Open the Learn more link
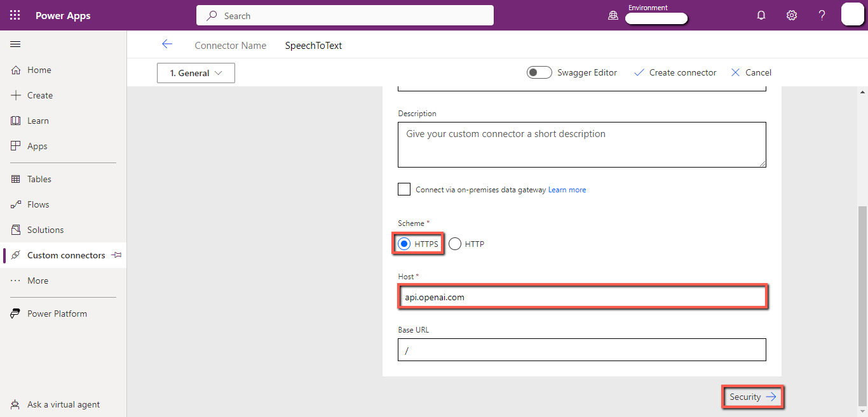Screen dimensions: 868x417 (567, 190)
